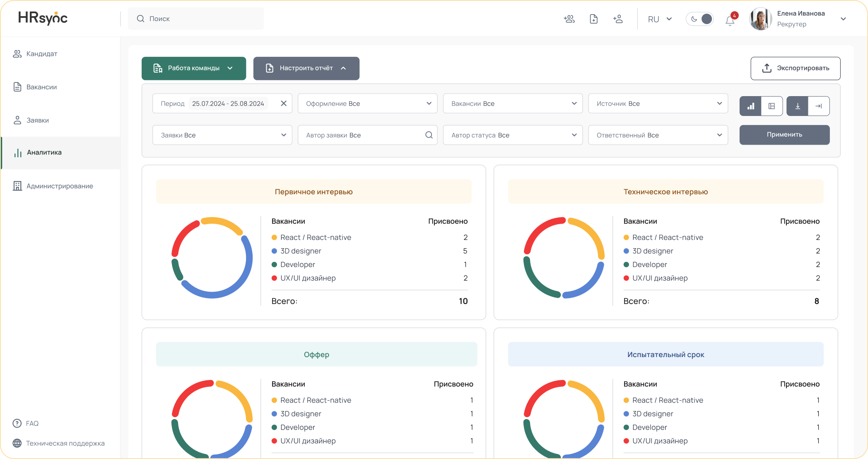Click the export upload icon
The height and width of the screenshot is (459, 868).
coord(767,68)
